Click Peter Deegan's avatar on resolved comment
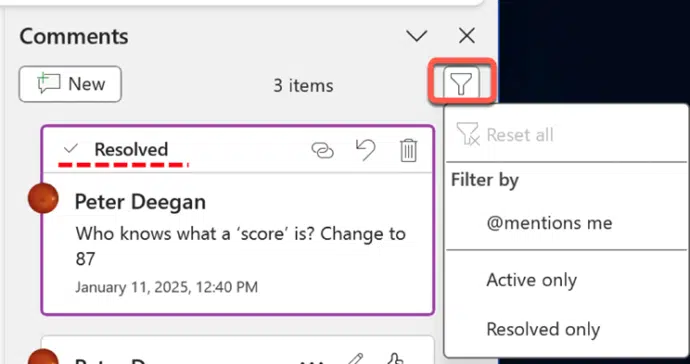The height and width of the screenshot is (364, 690). tap(43, 198)
